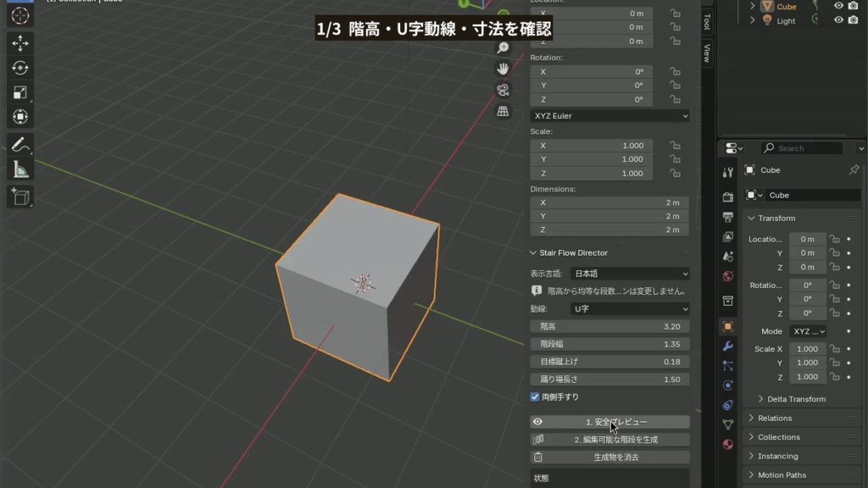Animate Scale X via keyframe dot
Screen dimensions: 868x488
849,349
